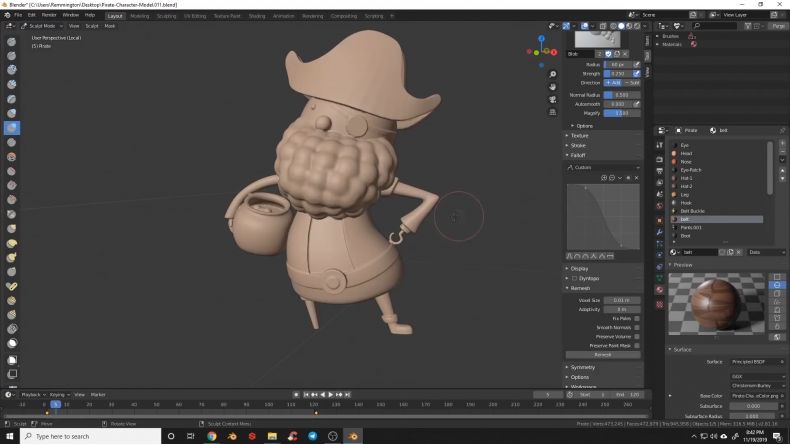Adjust the brush Strength slider
Image resolution: width=790 pixels, height=444 pixels.
617,73
